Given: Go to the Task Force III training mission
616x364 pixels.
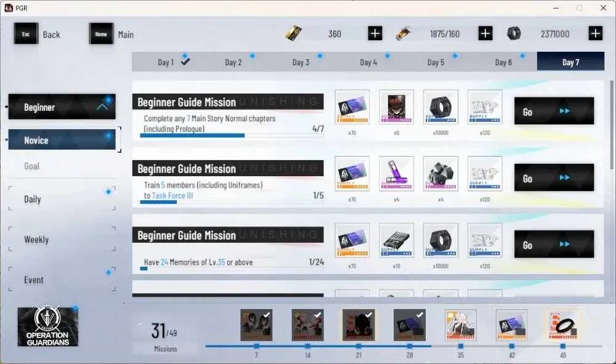Looking at the screenshot, I should pyautogui.click(x=554, y=177).
